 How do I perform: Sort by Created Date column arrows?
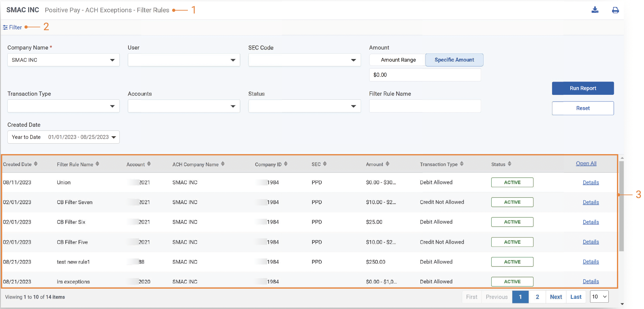click(36, 164)
